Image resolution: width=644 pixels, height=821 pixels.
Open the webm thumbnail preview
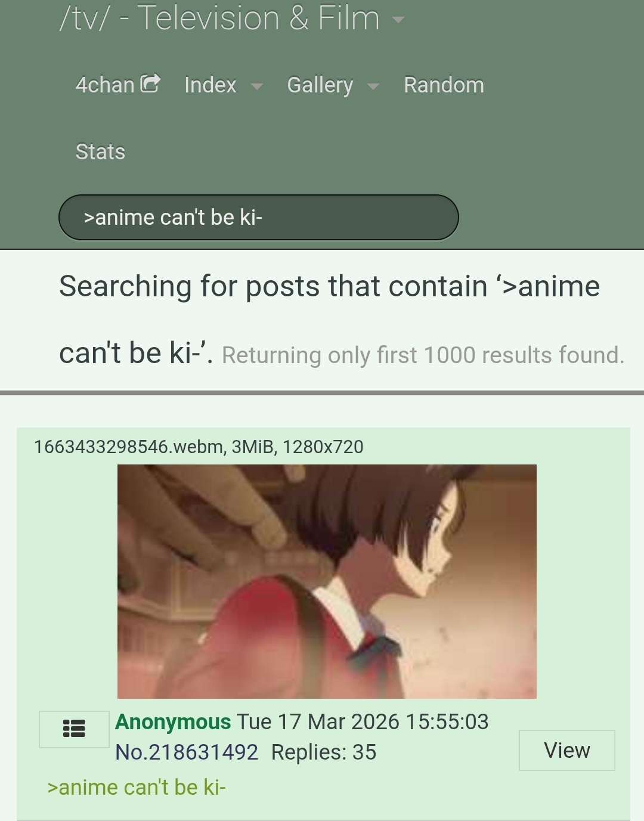pos(327,581)
